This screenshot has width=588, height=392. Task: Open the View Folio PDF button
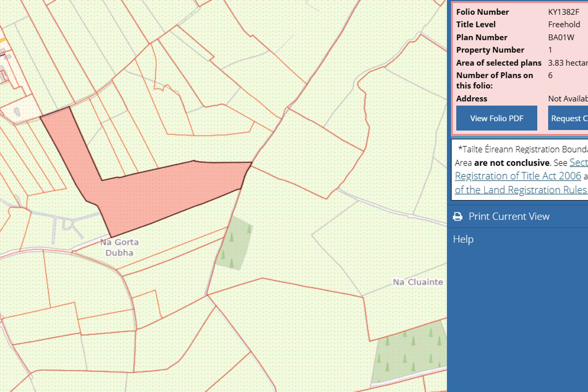tap(497, 118)
